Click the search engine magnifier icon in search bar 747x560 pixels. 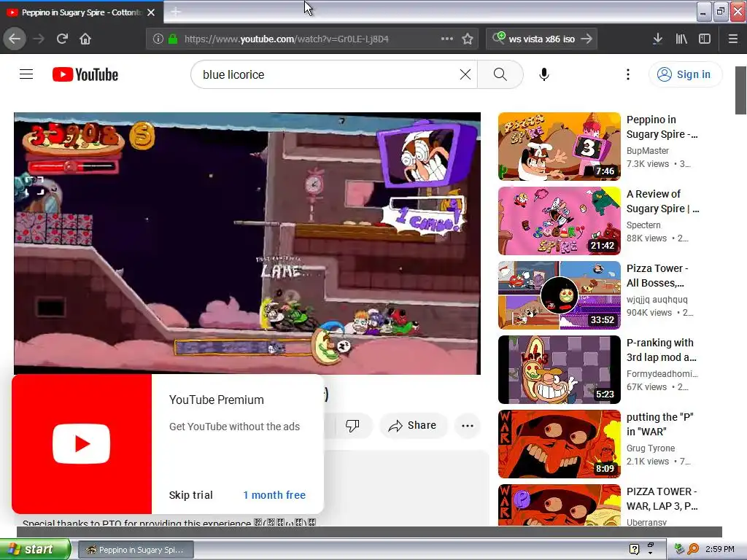(498, 38)
